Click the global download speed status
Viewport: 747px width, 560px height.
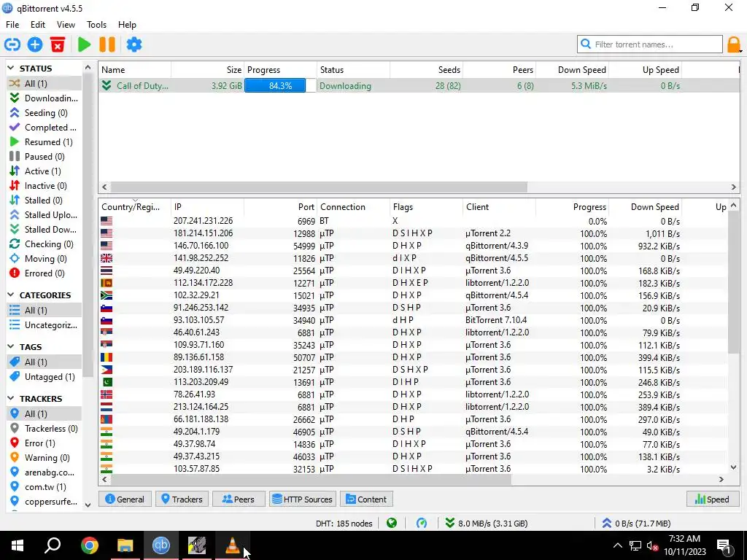pos(487,524)
